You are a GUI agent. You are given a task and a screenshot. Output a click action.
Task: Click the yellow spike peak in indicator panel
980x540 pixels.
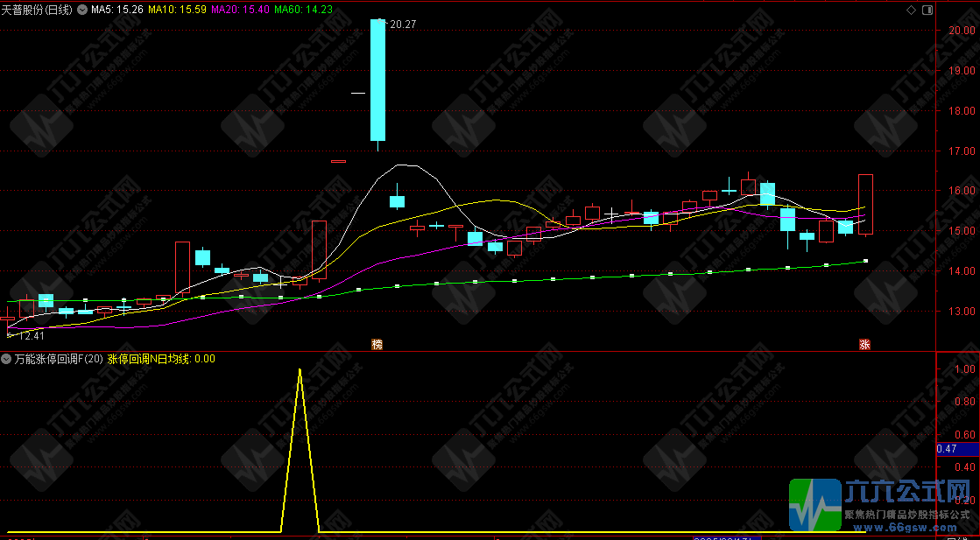point(300,370)
